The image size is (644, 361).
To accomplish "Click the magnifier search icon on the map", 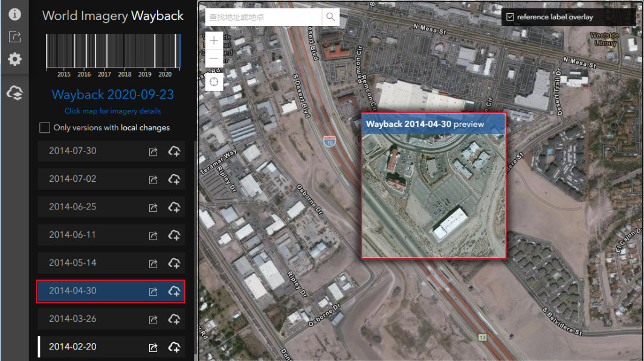I will coord(330,17).
